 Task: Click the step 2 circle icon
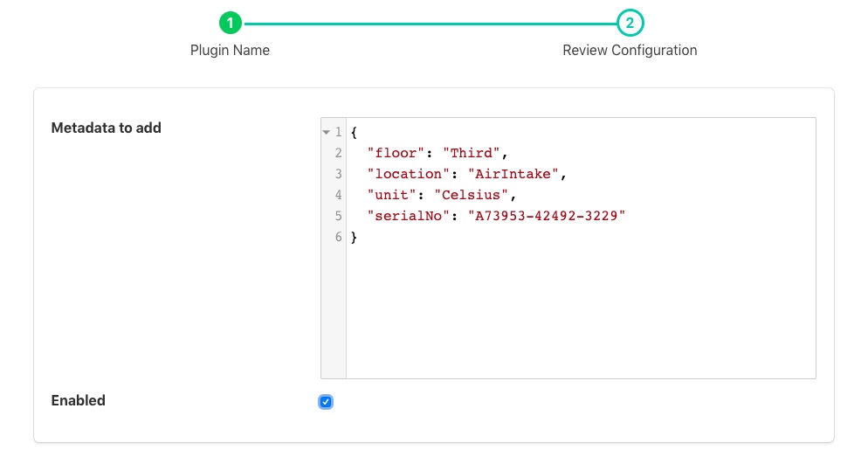point(630,24)
